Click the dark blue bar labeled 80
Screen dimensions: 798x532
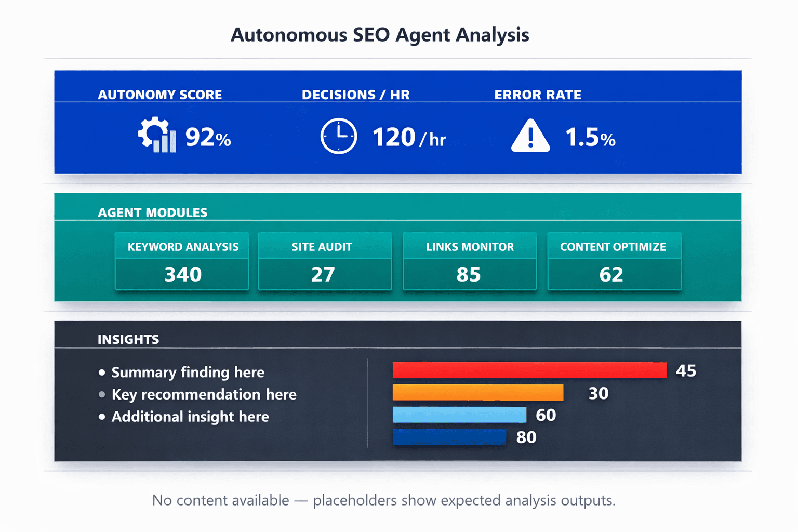pos(449,437)
